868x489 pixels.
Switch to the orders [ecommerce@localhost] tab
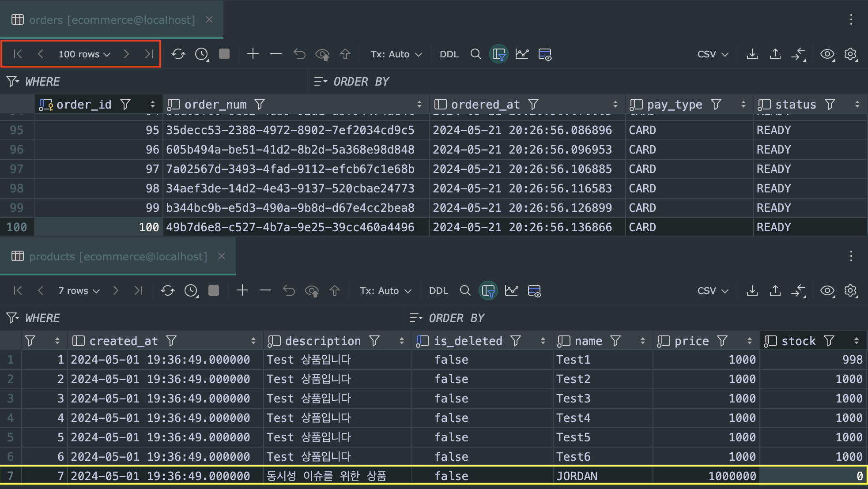(112, 20)
